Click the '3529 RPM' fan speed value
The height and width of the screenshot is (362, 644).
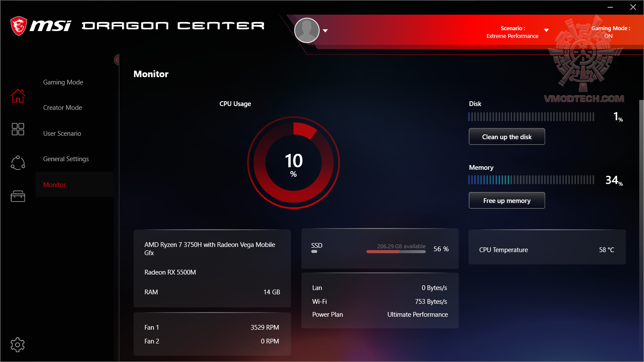(x=265, y=328)
